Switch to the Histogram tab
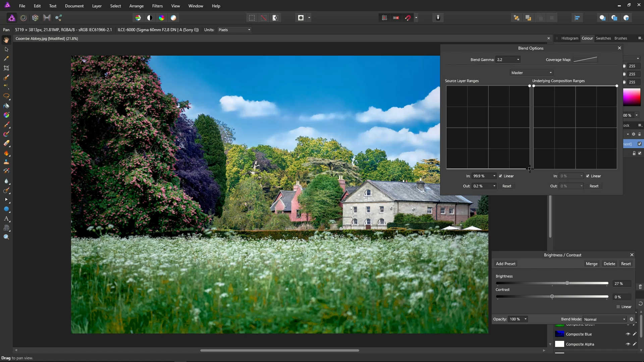This screenshot has width=644, height=362. pos(570,38)
